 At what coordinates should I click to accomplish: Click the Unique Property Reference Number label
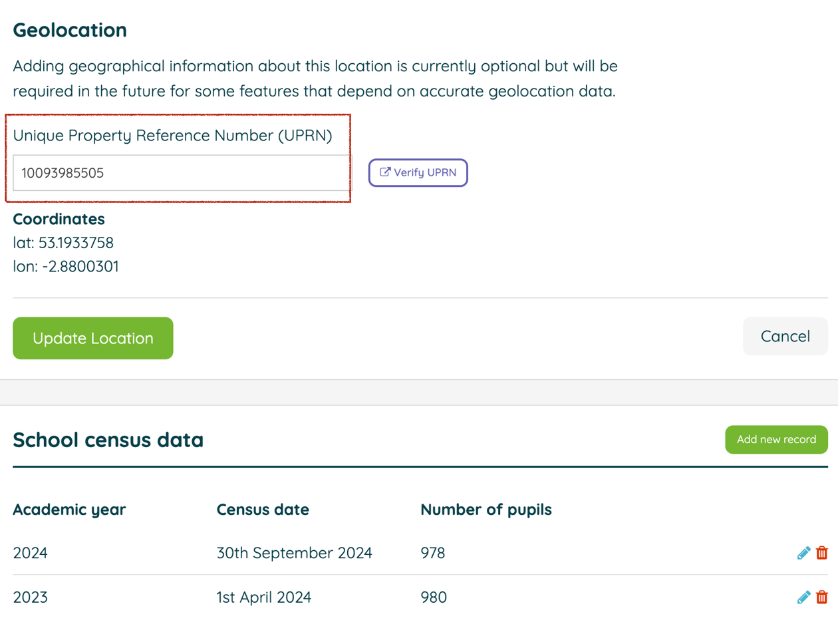click(173, 136)
